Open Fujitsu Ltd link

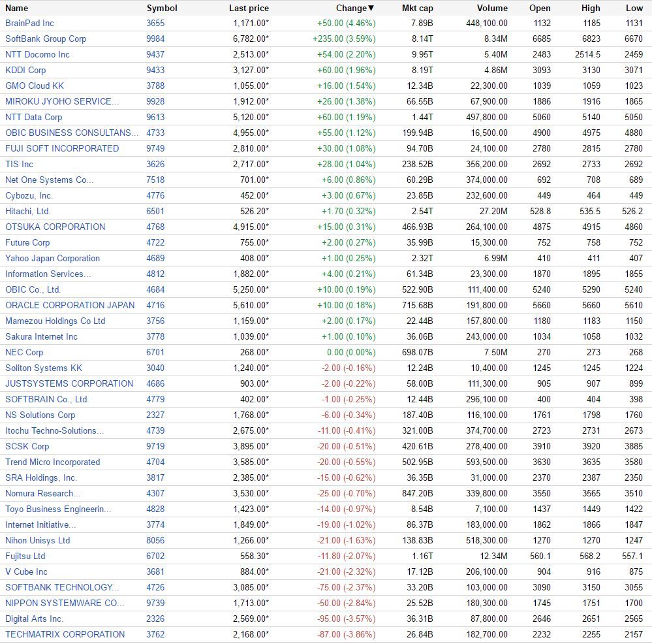25,556
